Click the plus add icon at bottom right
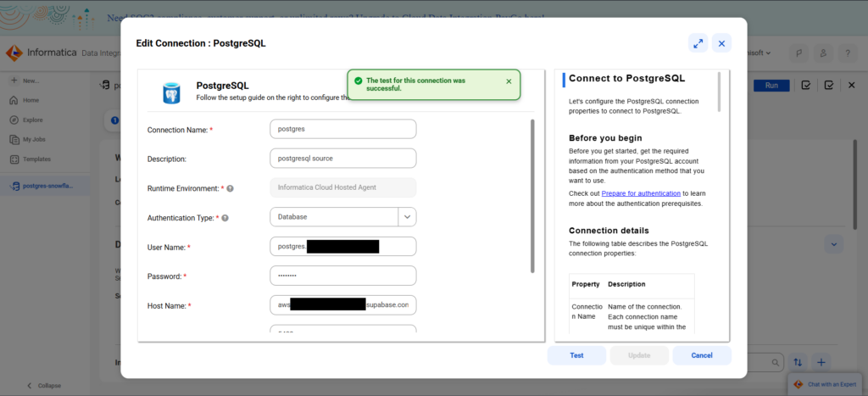This screenshot has width=868, height=396. tap(821, 362)
